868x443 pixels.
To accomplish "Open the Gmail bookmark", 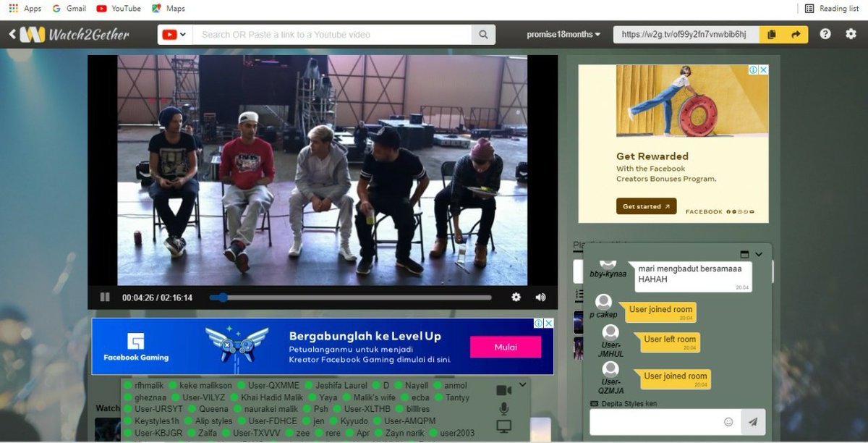I will [69, 9].
